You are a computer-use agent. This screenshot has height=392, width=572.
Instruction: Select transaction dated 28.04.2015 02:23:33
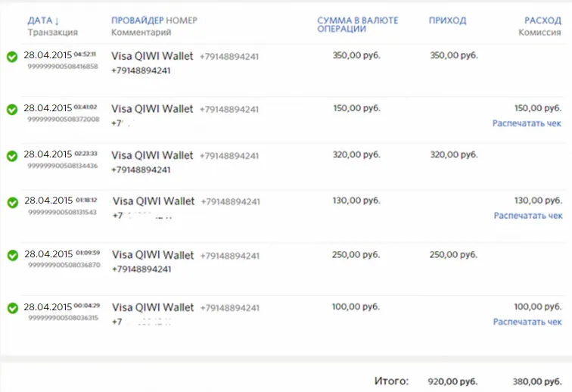[61, 154]
